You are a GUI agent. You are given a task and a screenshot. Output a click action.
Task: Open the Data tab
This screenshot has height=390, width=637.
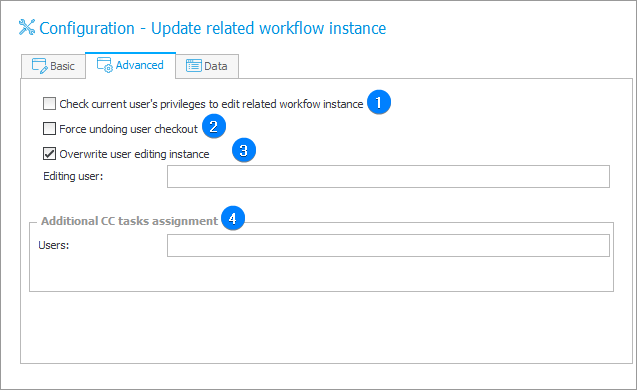coord(207,66)
